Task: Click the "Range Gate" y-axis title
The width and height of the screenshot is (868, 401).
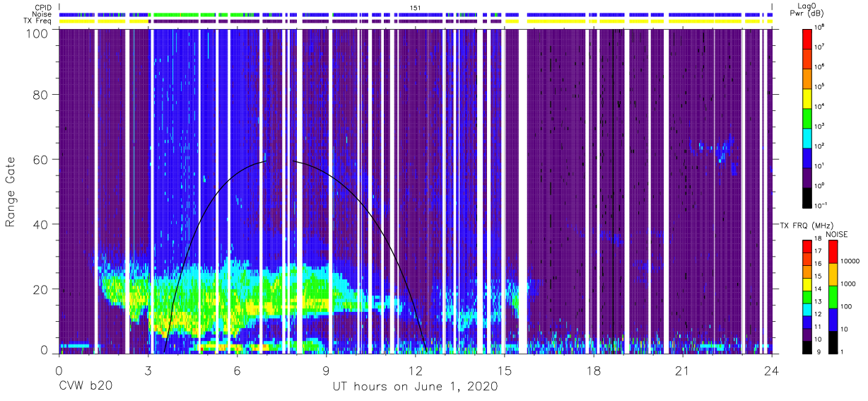Action: coord(11,192)
